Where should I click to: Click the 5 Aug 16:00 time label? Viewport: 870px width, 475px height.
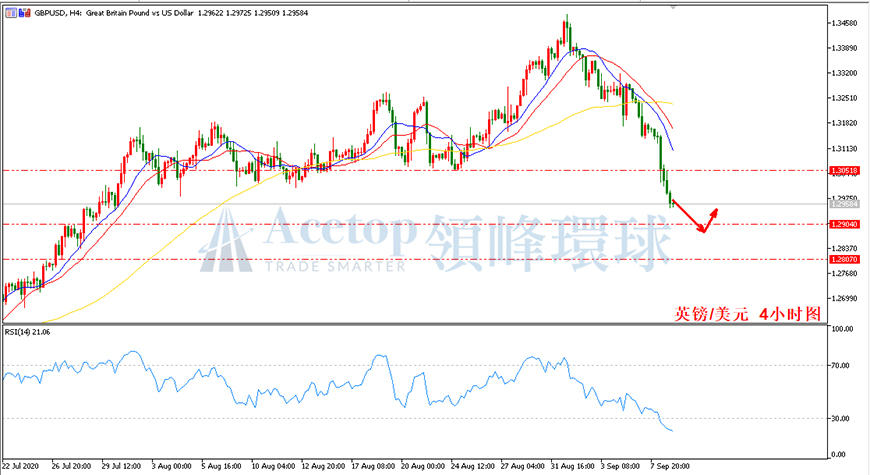point(221,466)
